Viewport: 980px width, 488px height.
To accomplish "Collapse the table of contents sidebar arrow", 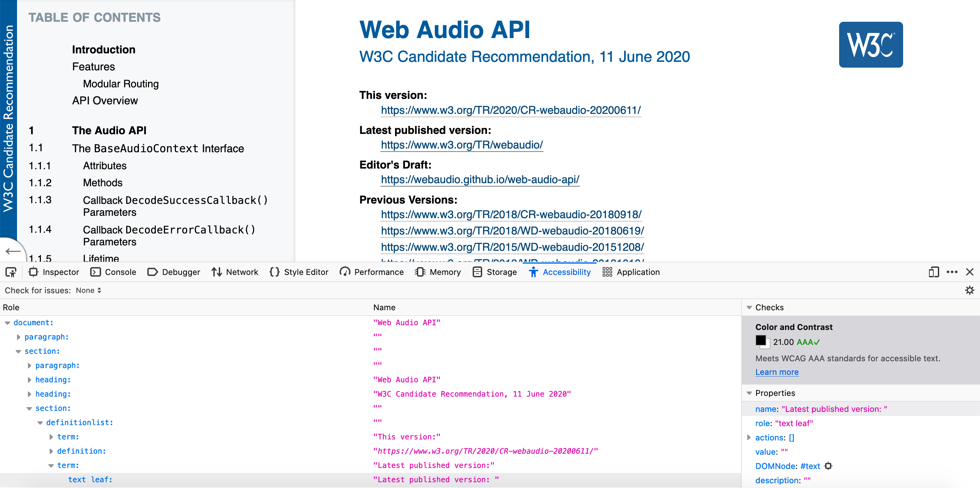I will [x=13, y=251].
